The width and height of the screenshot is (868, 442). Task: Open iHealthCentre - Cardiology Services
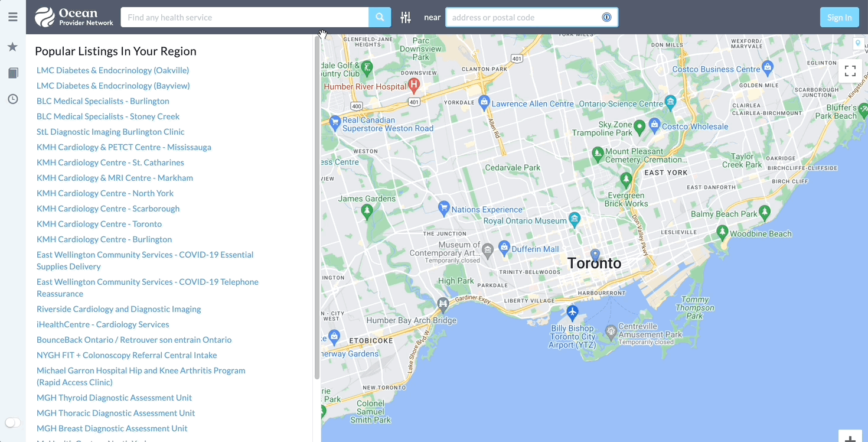[x=103, y=324]
